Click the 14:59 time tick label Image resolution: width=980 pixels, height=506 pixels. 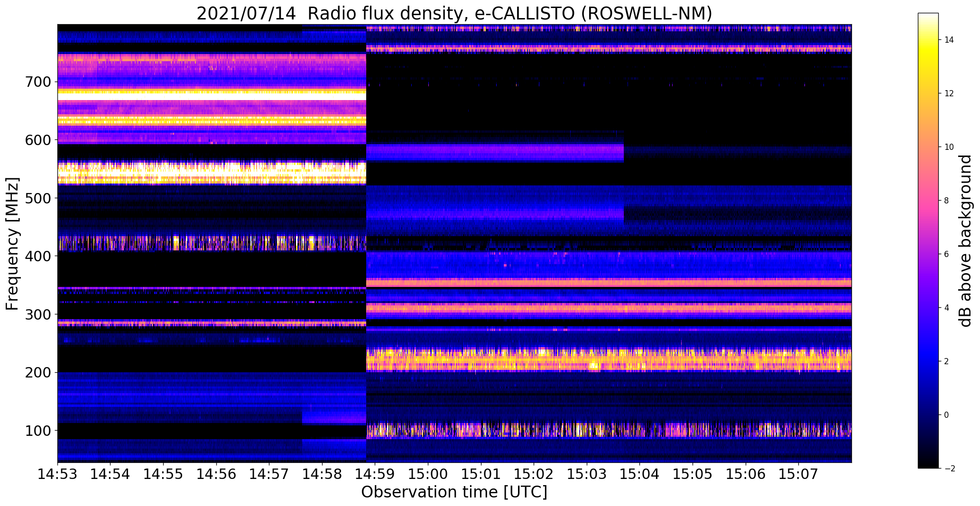click(375, 474)
